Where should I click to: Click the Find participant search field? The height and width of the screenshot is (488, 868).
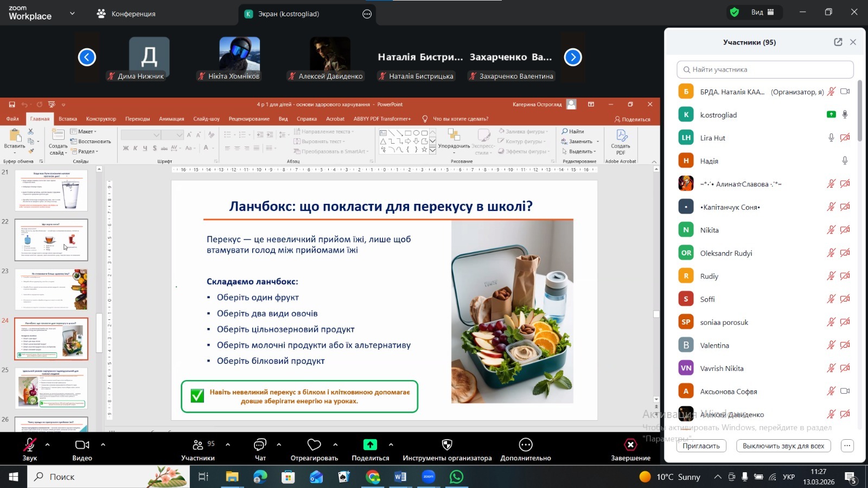click(x=765, y=69)
